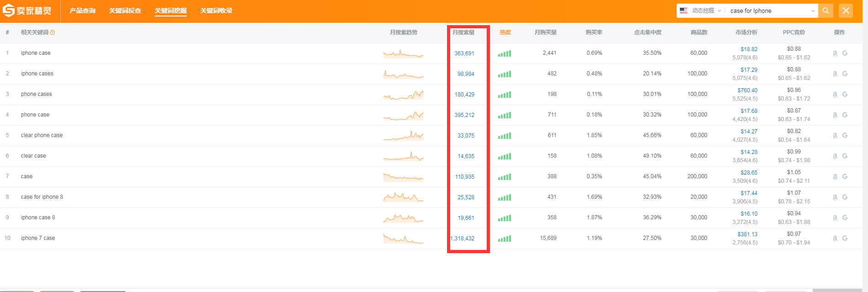Open Amazon icon for iphone 7 case row
Screen dimensions: 868x292
[x=835, y=238]
